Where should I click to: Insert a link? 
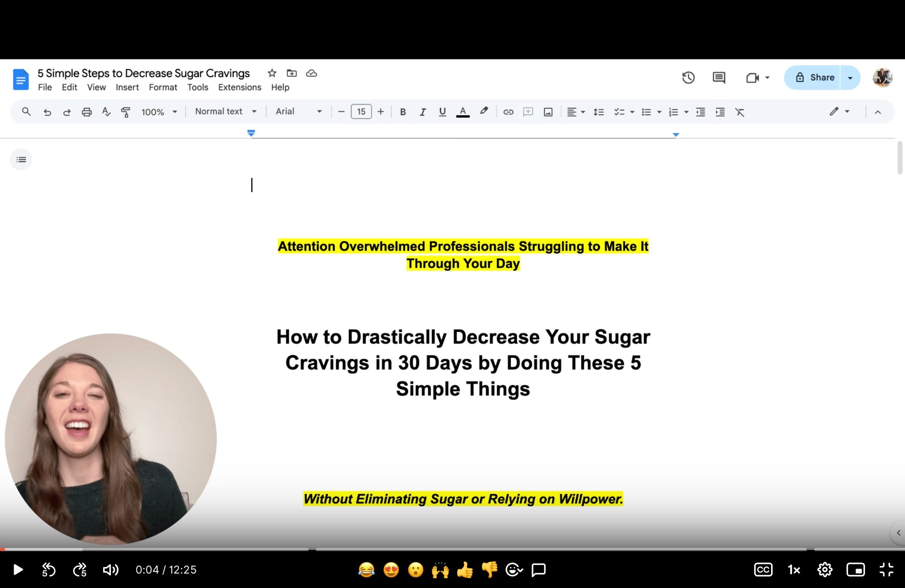508,112
